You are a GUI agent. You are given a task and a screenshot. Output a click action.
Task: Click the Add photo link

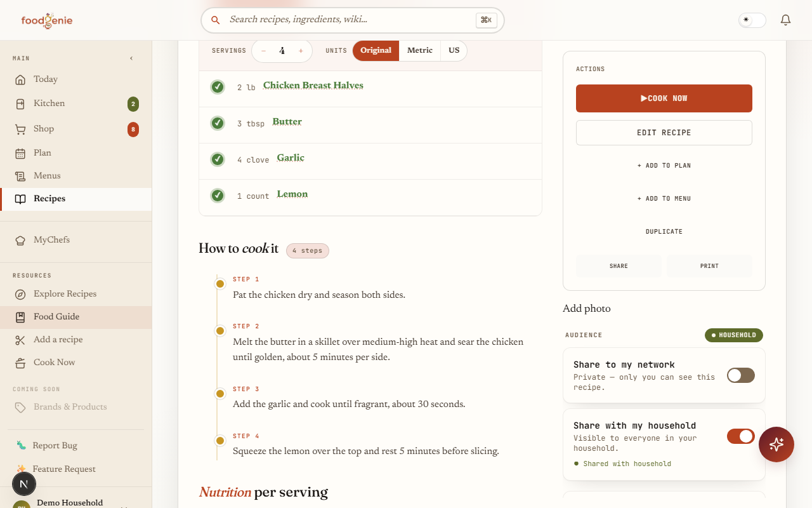pyautogui.click(x=587, y=309)
